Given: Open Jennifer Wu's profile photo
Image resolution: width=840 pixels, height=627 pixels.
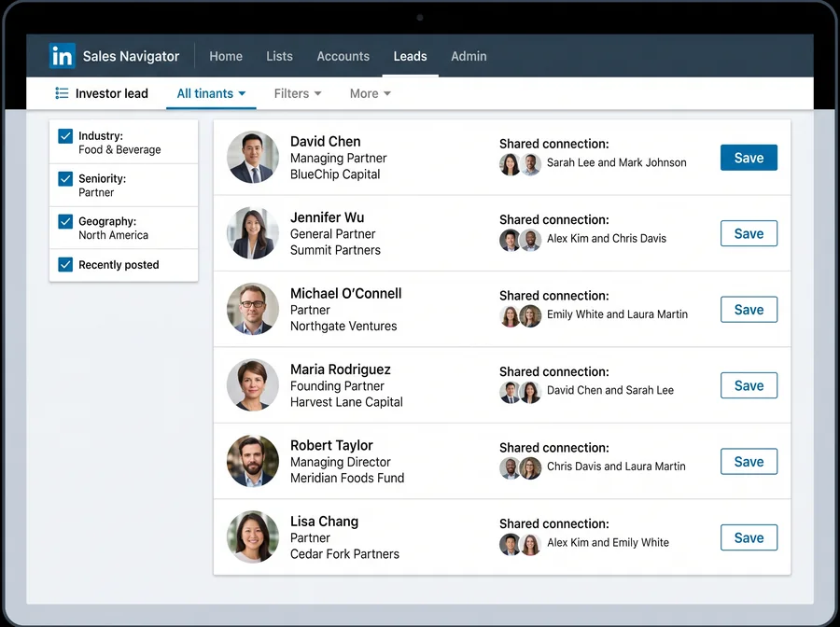Looking at the screenshot, I should coord(253,233).
